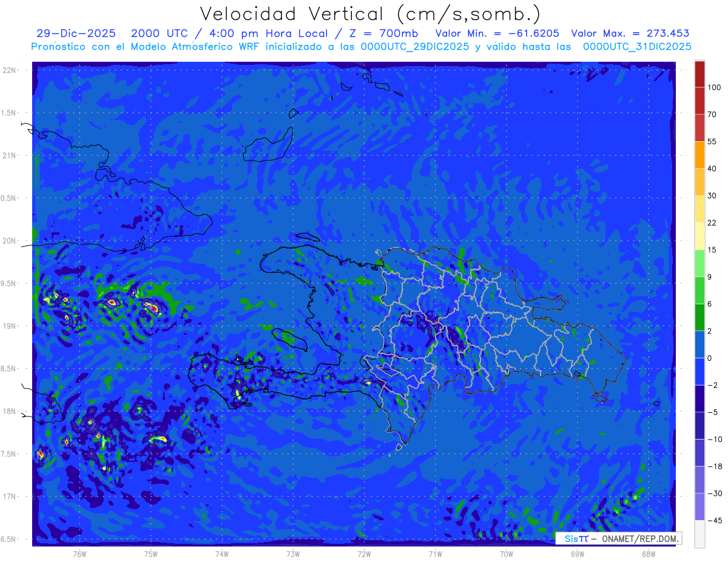This screenshot has width=728, height=562.
Task: Click the white swatch below -45
Action: [x=699, y=534]
